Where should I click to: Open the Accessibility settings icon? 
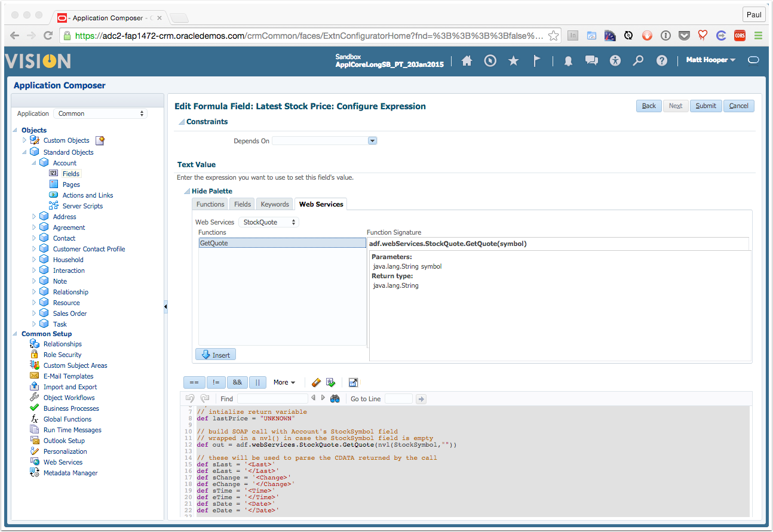coord(616,60)
